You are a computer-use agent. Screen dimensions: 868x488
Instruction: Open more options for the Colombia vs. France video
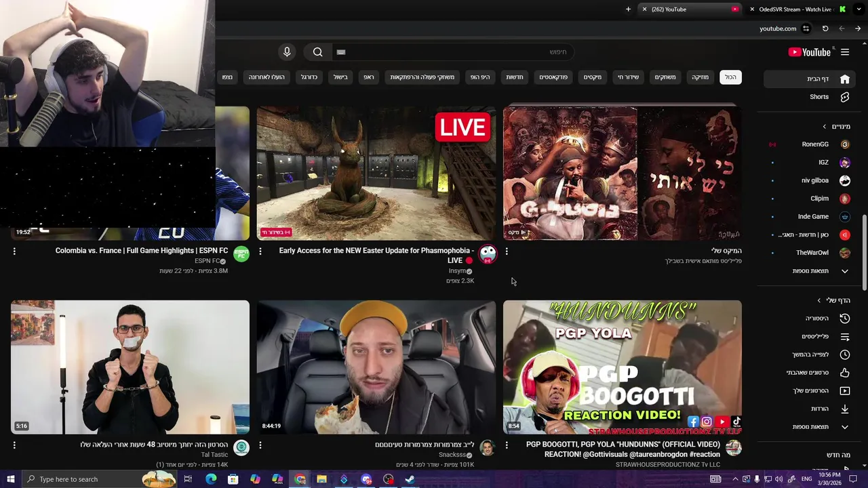[x=14, y=251]
